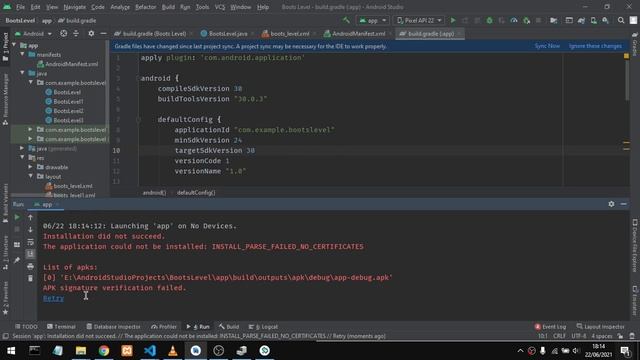Click the Run panel up arrow icon
Viewport: 640px width, 360px height.
click(30, 218)
